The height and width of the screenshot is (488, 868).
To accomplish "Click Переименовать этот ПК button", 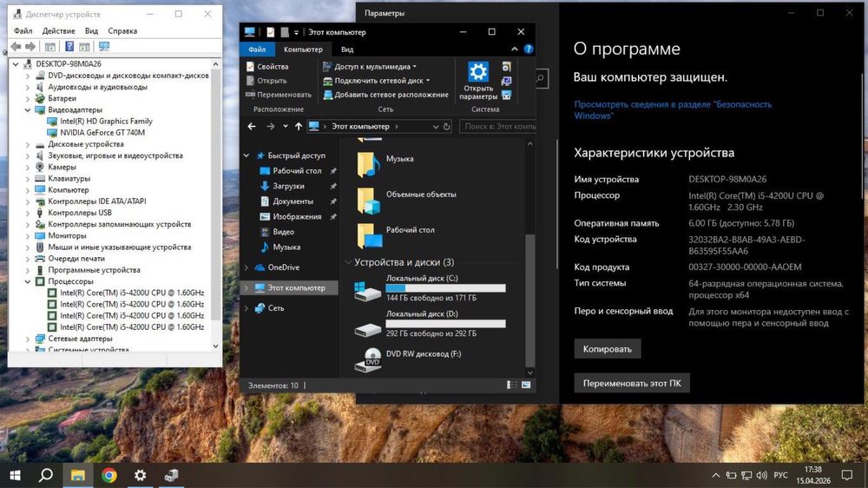I will 632,383.
